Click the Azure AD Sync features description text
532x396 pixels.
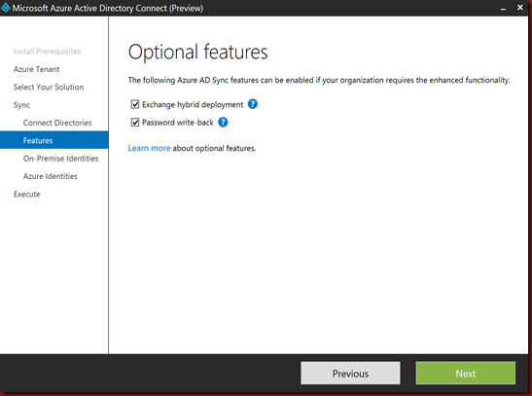[x=319, y=80]
